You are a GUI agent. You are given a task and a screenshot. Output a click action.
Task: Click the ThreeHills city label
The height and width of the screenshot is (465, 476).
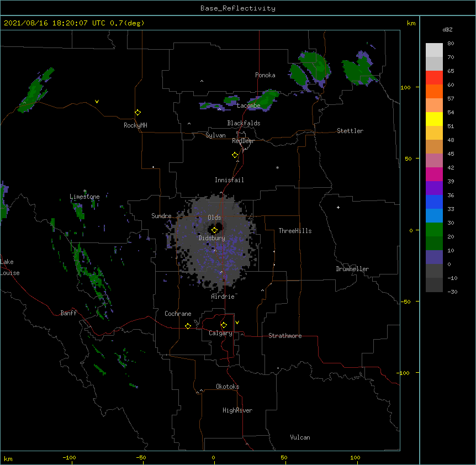pyautogui.click(x=295, y=231)
